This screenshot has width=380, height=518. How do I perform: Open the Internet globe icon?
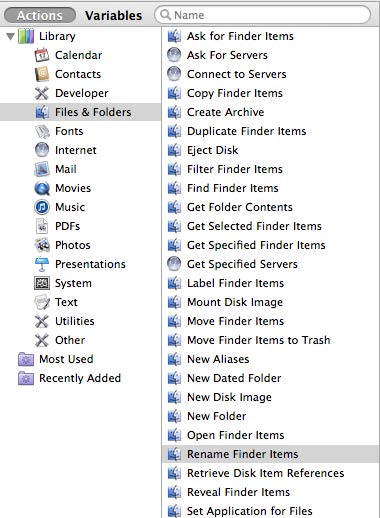point(42,150)
